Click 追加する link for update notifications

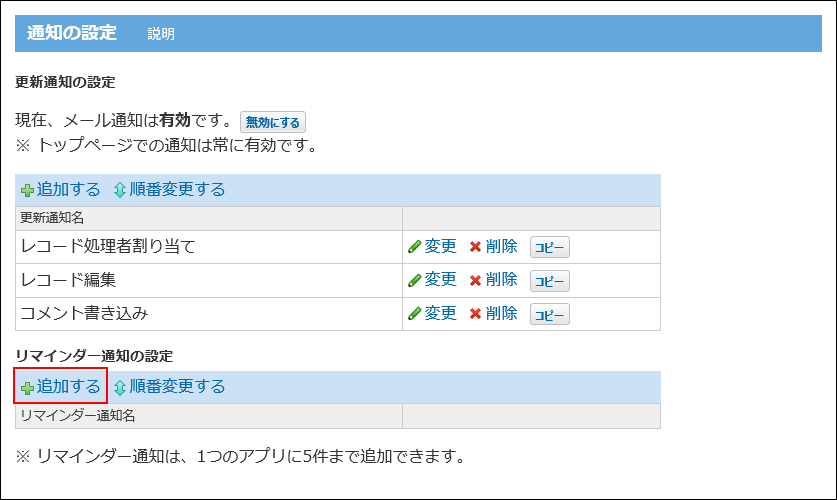click(x=68, y=190)
